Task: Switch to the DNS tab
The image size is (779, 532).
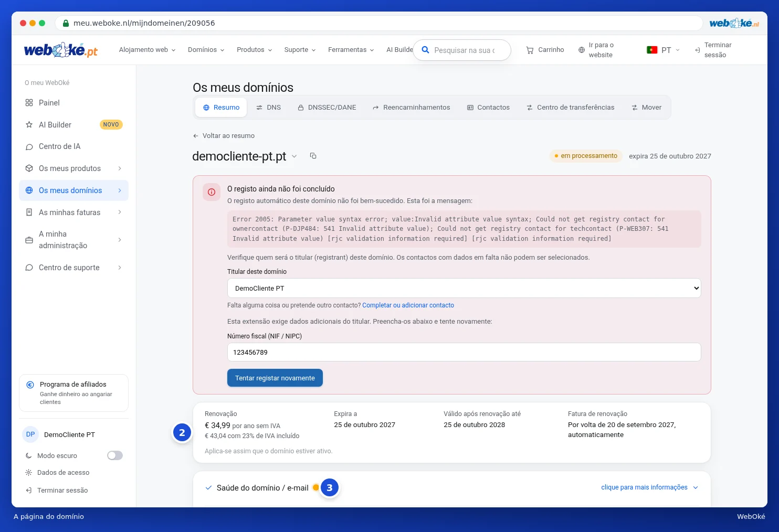Action: pos(268,108)
